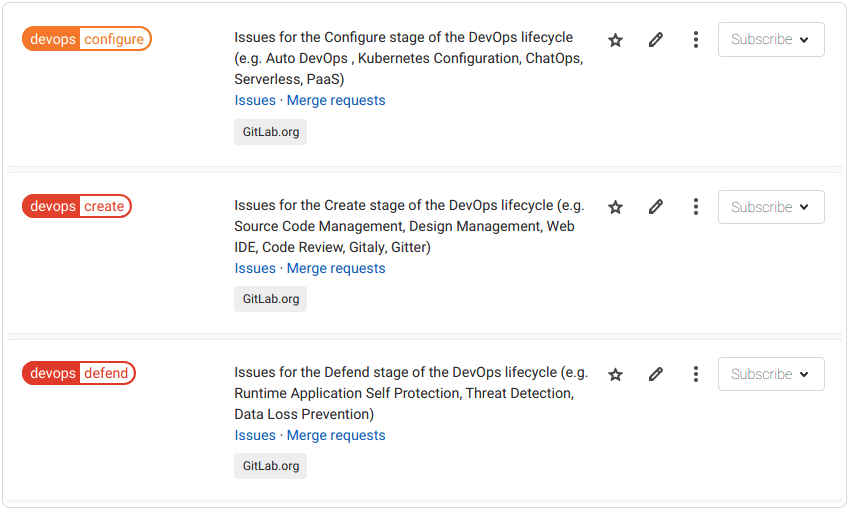Open kebab menu for devops create
The width and height of the screenshot is (849, 513).
click(696, 207)
